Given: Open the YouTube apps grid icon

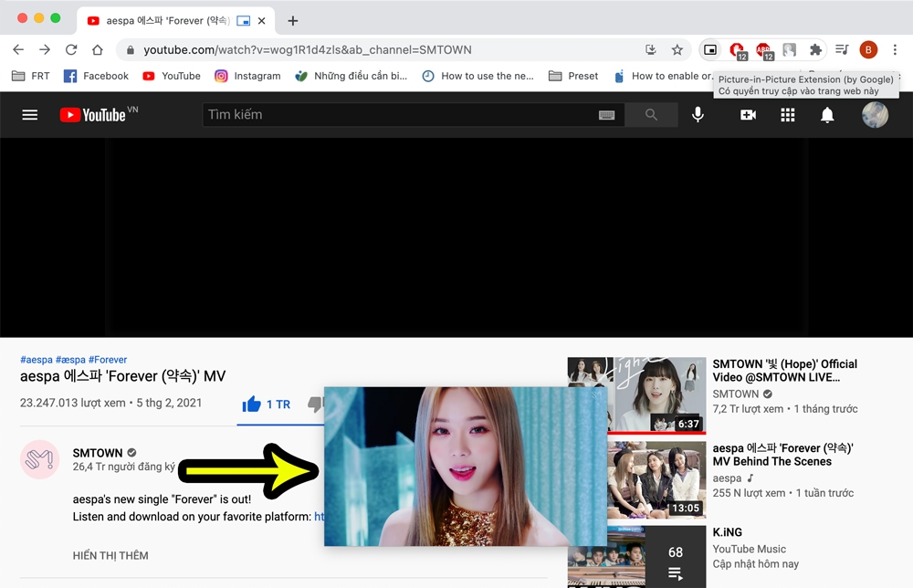Looking at the screenshot, I should click(787, 114).
